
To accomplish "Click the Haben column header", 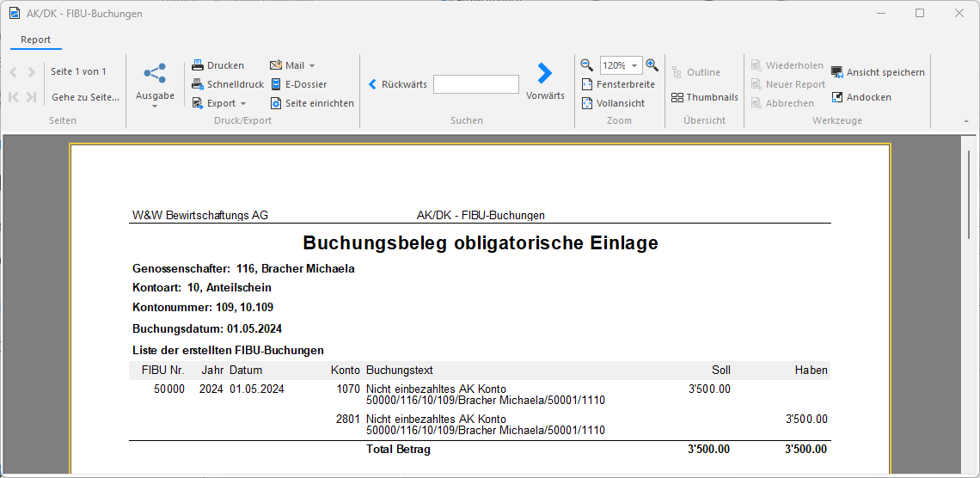I will [x=812, y=371].
